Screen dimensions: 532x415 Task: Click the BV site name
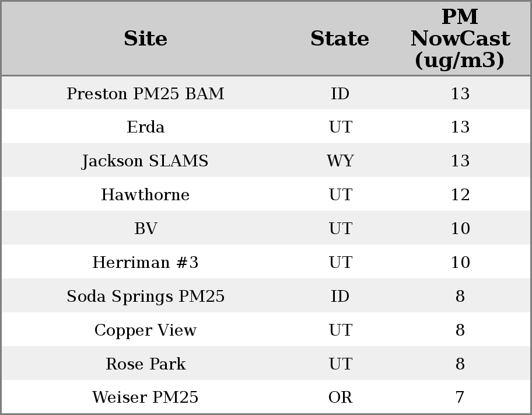click(145, 229)
